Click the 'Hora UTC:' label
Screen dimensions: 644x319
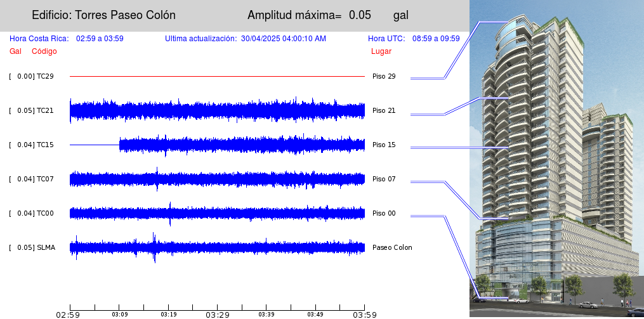tap(386, 39)
